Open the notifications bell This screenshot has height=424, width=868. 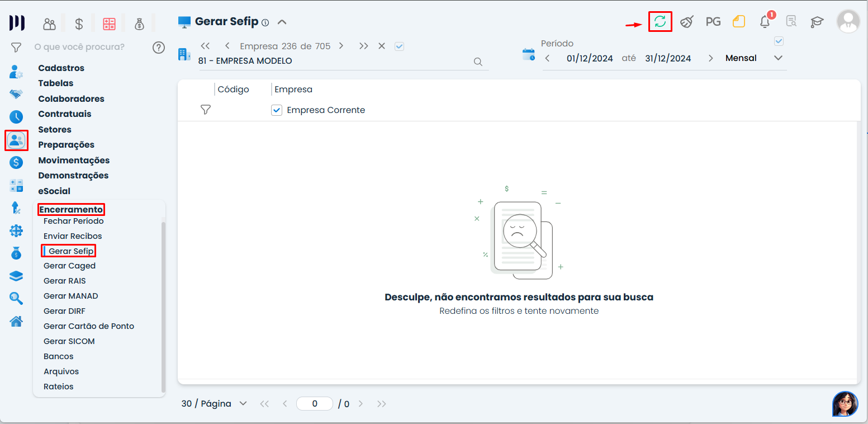(765, 22)
